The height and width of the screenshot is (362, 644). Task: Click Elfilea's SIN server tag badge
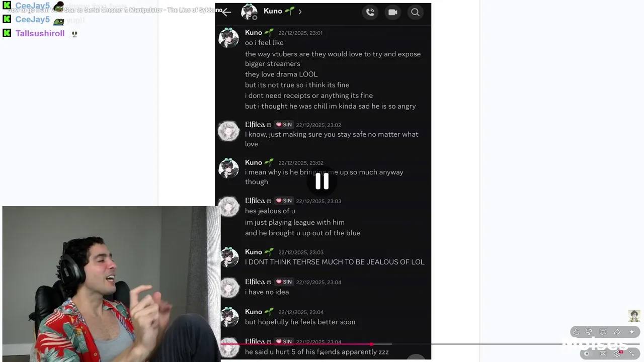coord(284,125)
